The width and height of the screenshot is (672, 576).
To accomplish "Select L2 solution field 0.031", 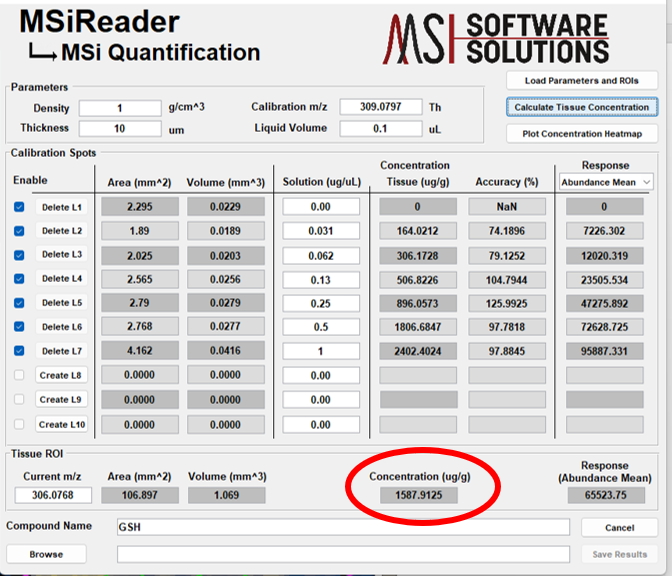I will tap(321, 231).
